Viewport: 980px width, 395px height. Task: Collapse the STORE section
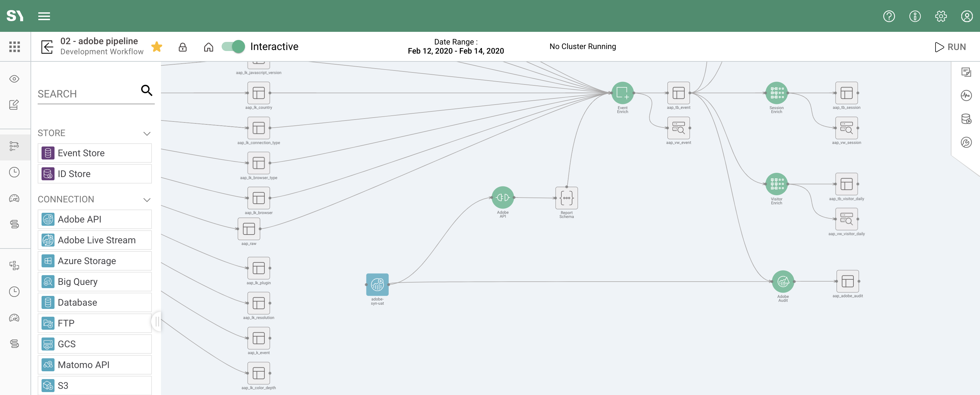[x=147, y=133]
